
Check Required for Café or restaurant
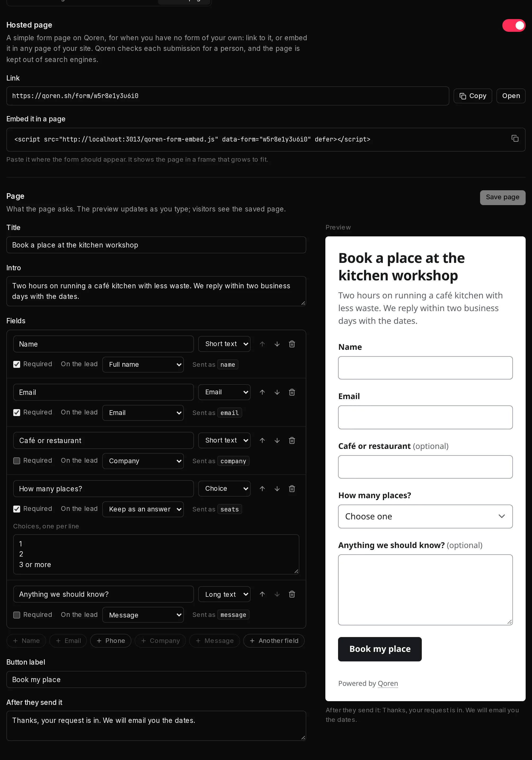pos(16,461)
